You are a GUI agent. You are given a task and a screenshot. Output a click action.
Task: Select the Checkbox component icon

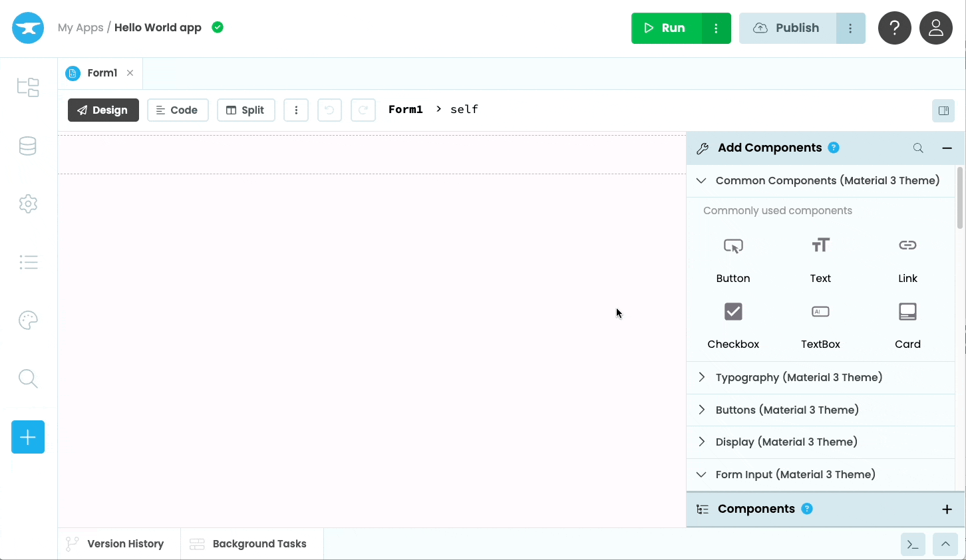[733, 311]
